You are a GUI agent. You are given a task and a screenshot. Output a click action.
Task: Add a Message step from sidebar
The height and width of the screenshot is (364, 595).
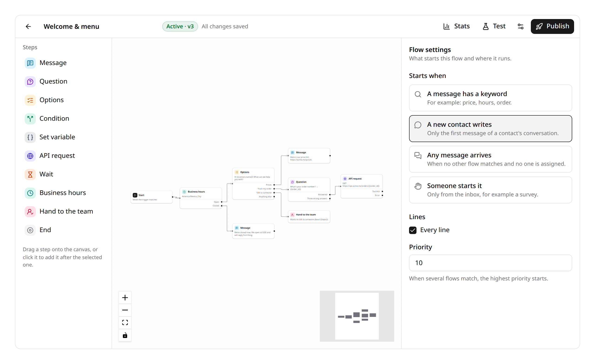point(63,63)
